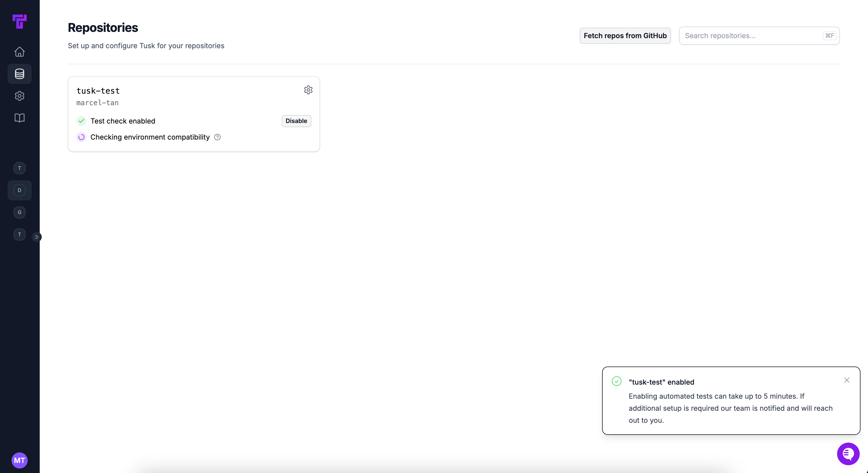The height and width of the screenshot is (473, 868).
Task: Click the "tusk-test" enabled toast title
Action: pyautogui.click(x=661, y=382)
